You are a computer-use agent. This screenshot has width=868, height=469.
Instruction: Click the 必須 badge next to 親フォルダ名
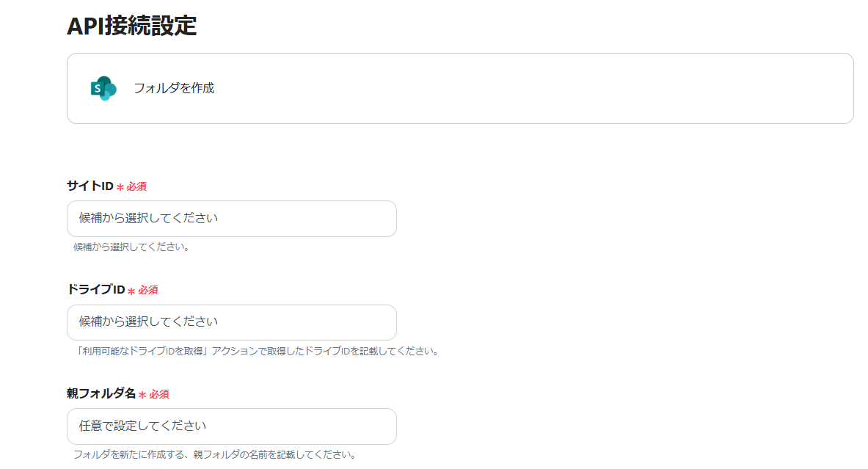click(x=159, y=394)
